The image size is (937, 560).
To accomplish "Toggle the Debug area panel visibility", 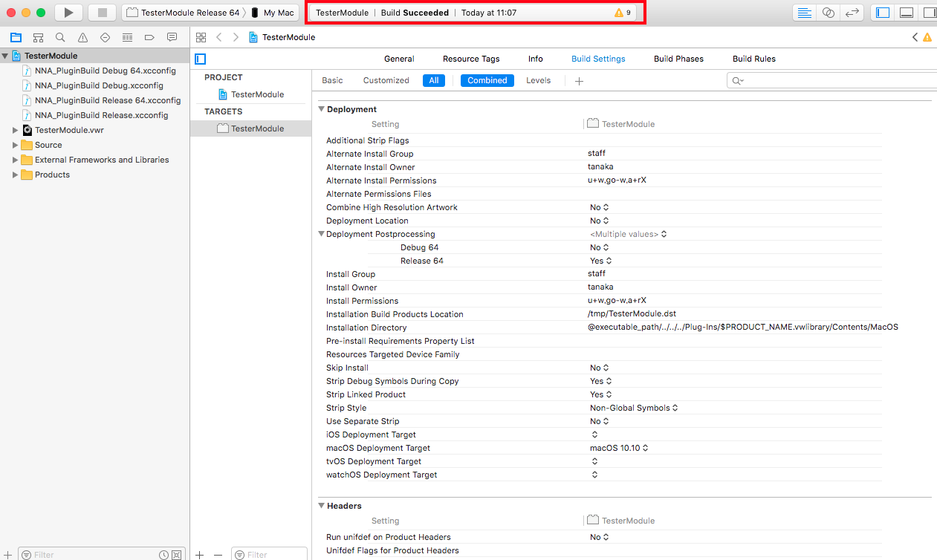I will 906,13.
